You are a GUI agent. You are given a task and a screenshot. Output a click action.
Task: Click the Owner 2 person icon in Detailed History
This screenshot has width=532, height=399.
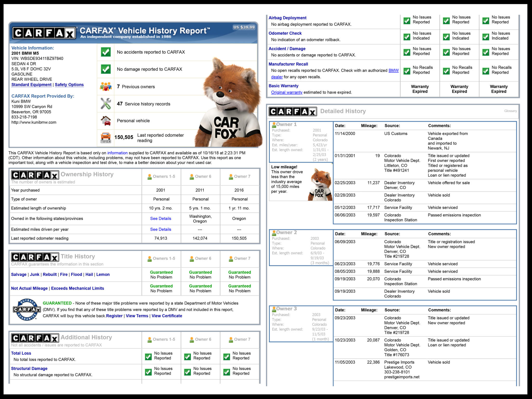point(274,233)
